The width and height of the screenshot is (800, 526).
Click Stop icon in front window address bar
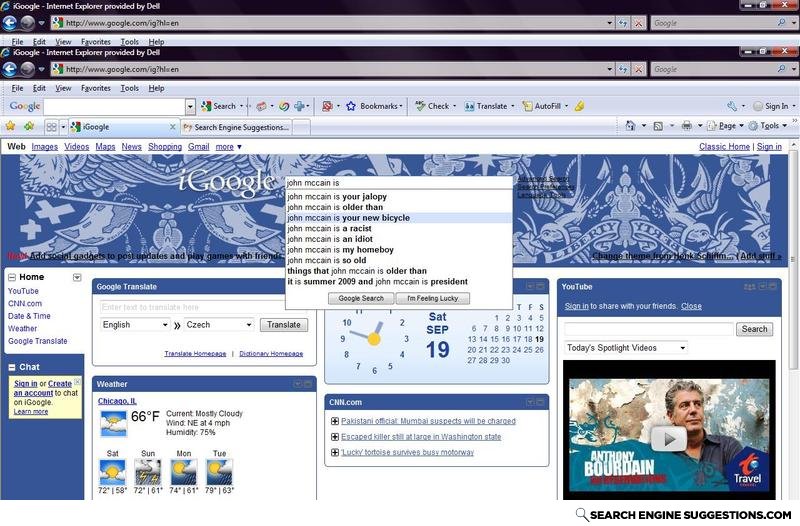(x=638, y=69)
